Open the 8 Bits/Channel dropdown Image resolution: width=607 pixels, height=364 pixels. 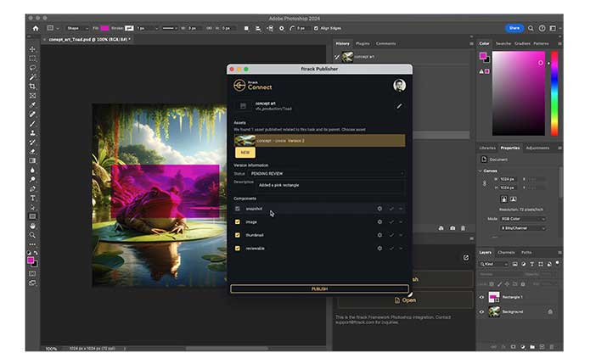click(523, 228)
